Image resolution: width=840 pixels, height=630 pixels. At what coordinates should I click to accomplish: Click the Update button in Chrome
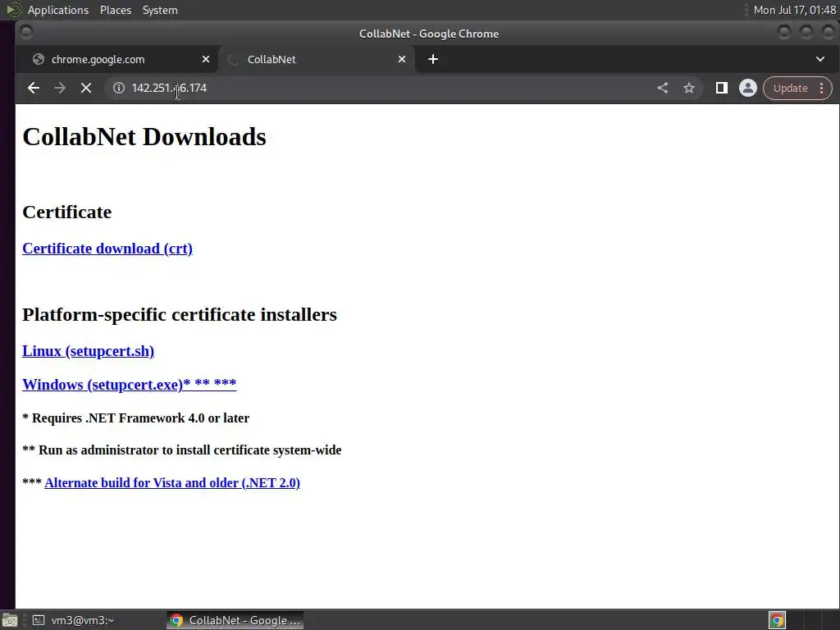tap(790, 89)
